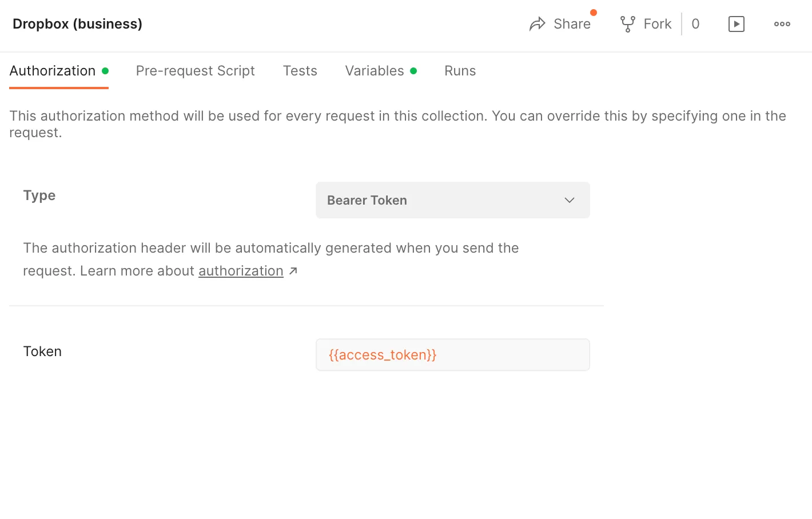The width and height of the screenshot is (812, 519).
Task: Click external link arrow next to authorization
Action: (x=293, y=271)
